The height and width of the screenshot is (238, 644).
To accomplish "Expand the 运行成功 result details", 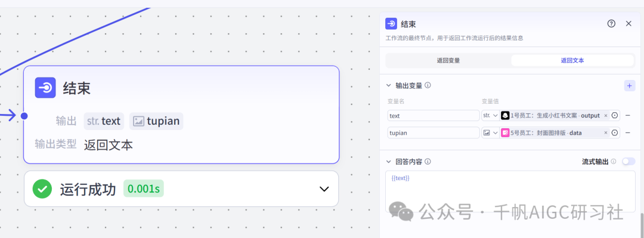I will pos(324,189).
